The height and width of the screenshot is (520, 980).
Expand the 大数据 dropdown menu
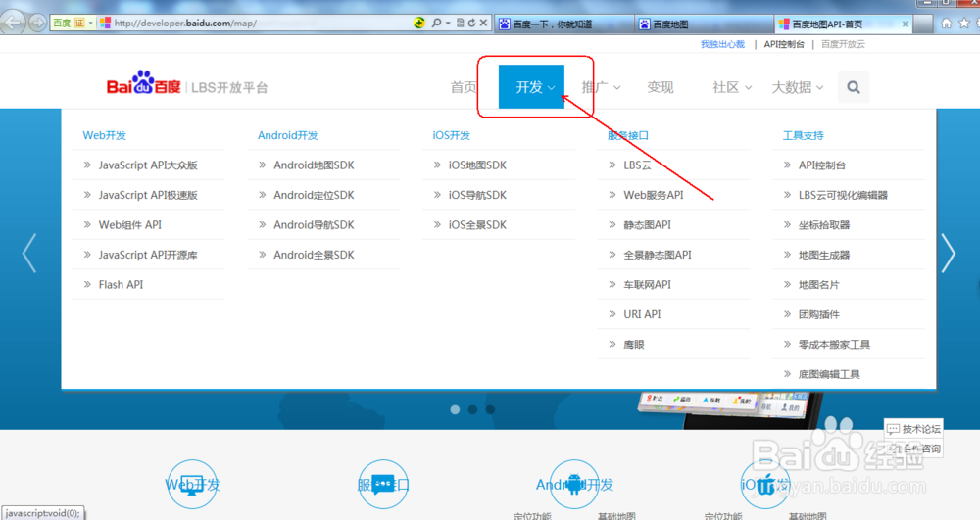(x=798, y=87)
